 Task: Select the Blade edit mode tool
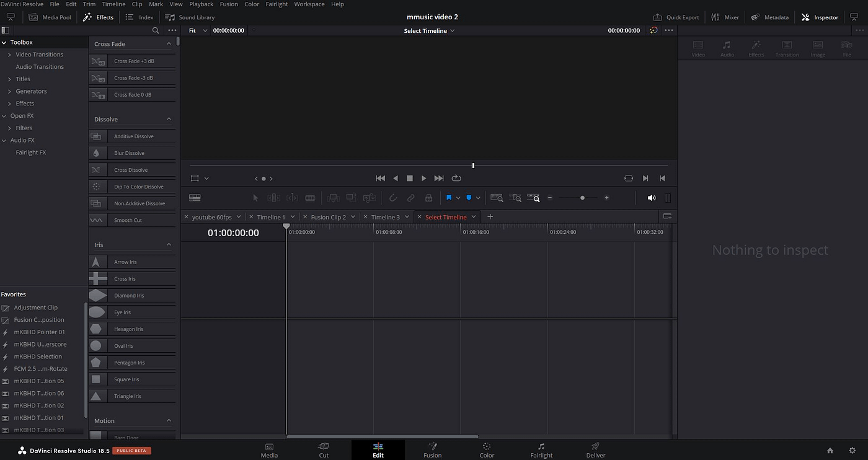click(310, 198)
